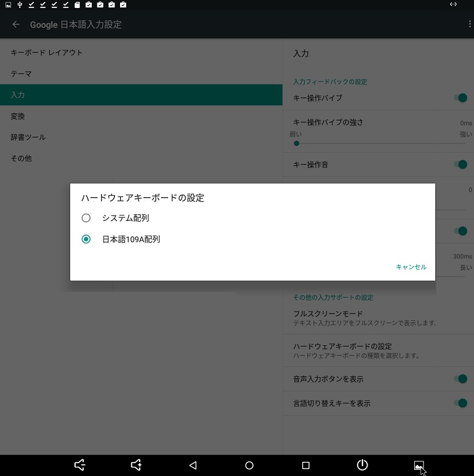Tap the power icon in navigation bar
The image size is (474, 476).
363,465
